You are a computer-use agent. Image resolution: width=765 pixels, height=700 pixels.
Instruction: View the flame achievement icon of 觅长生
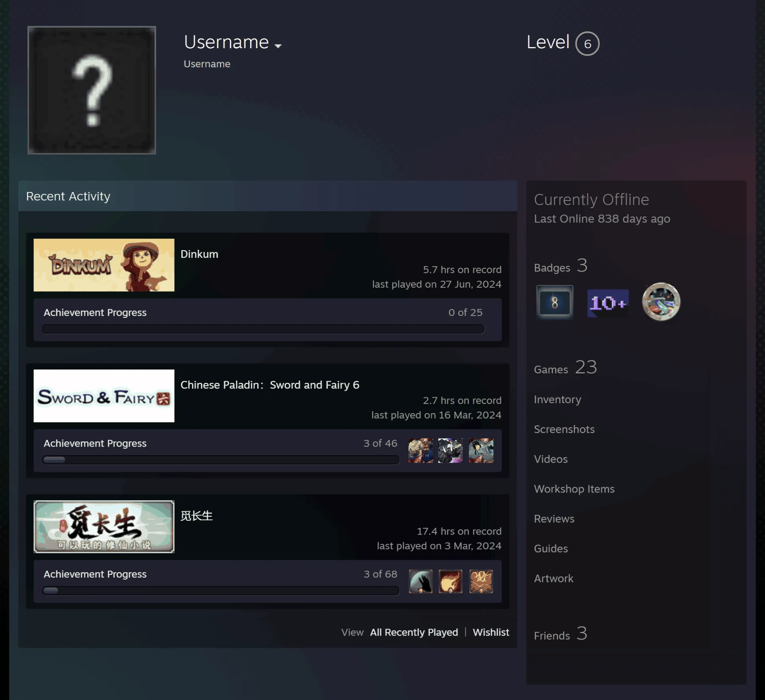[x=451, y=581]
